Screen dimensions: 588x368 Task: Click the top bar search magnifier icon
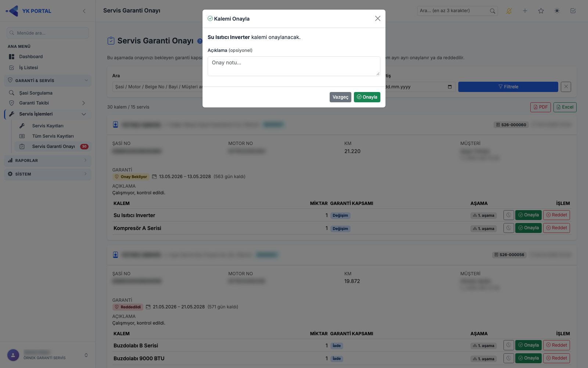pyautogui.click(x=492, y=11)
